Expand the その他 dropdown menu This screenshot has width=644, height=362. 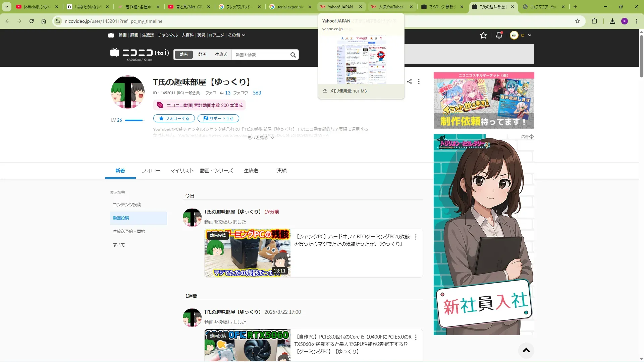pos(236,35)
